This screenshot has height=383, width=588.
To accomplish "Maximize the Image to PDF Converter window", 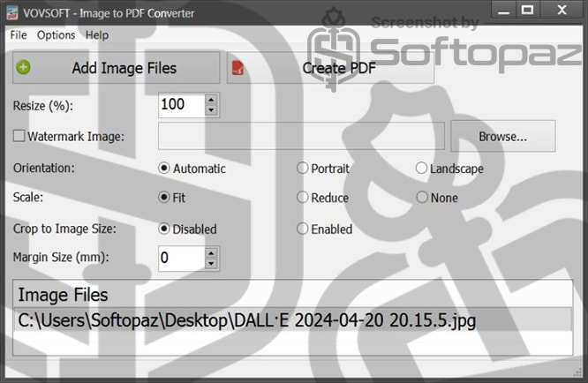I will tap(527, 10).
